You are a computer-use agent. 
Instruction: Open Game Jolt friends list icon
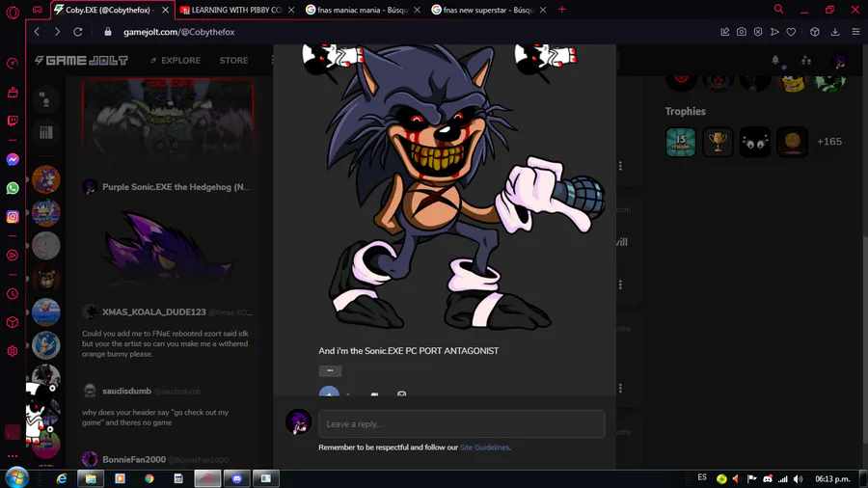pyautogui.click(x=806, y=61)
